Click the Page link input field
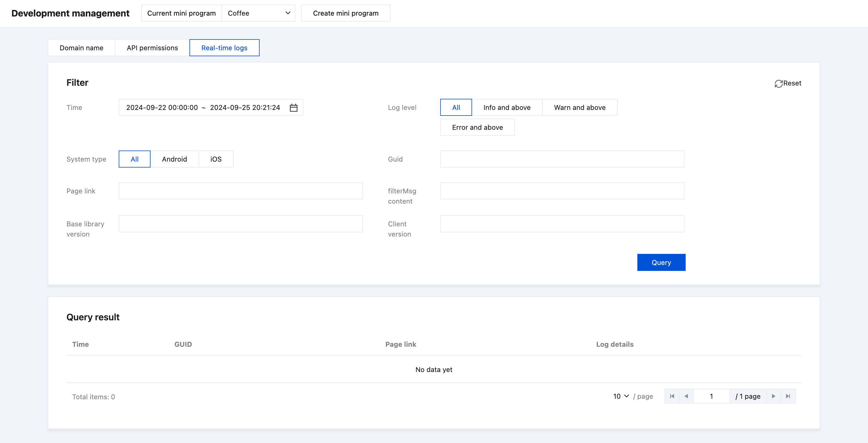Screen dimensions: 868x443 [x=241, y=191]
